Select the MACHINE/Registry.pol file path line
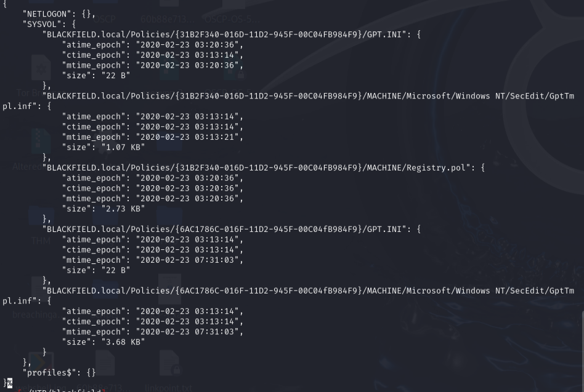Image resolution: width=584 pixels, height=392 pixels. 259,167
